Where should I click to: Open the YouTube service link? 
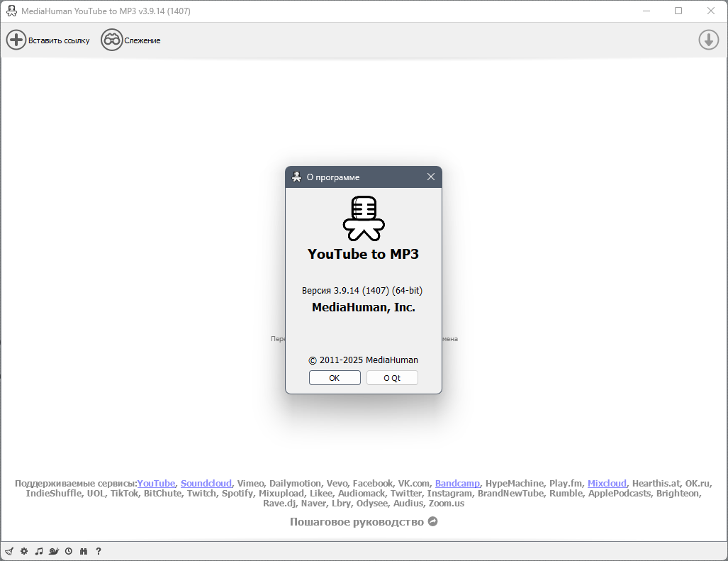click(x=156, y=484)
